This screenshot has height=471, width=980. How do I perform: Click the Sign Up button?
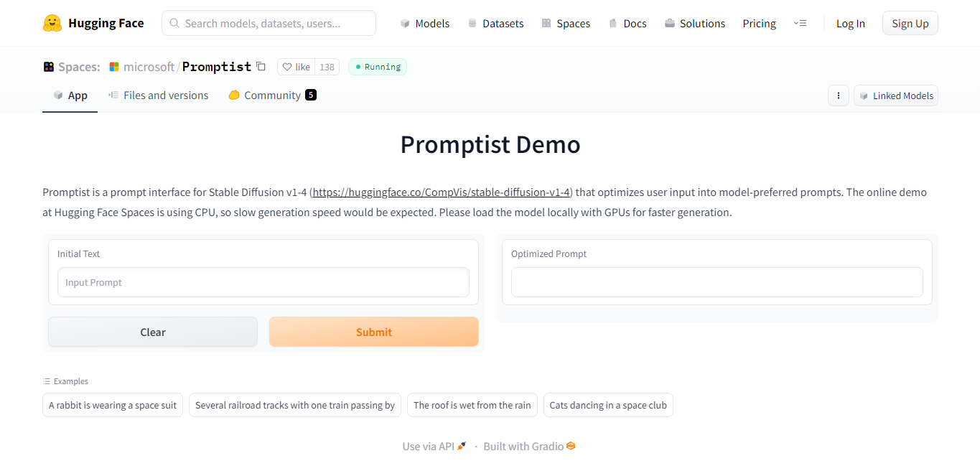point(910,23)
